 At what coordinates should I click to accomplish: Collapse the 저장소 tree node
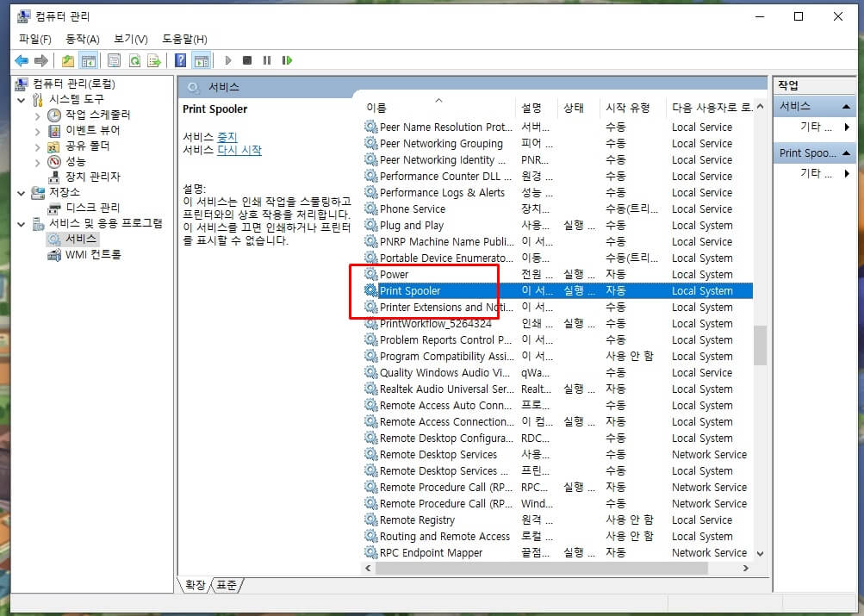point(21,193)
